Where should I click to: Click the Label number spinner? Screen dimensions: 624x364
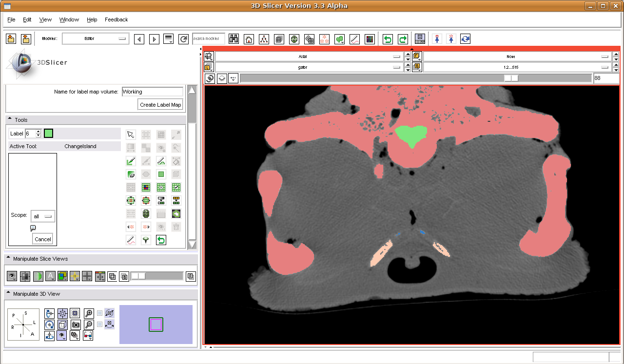[x=33, y=134]
